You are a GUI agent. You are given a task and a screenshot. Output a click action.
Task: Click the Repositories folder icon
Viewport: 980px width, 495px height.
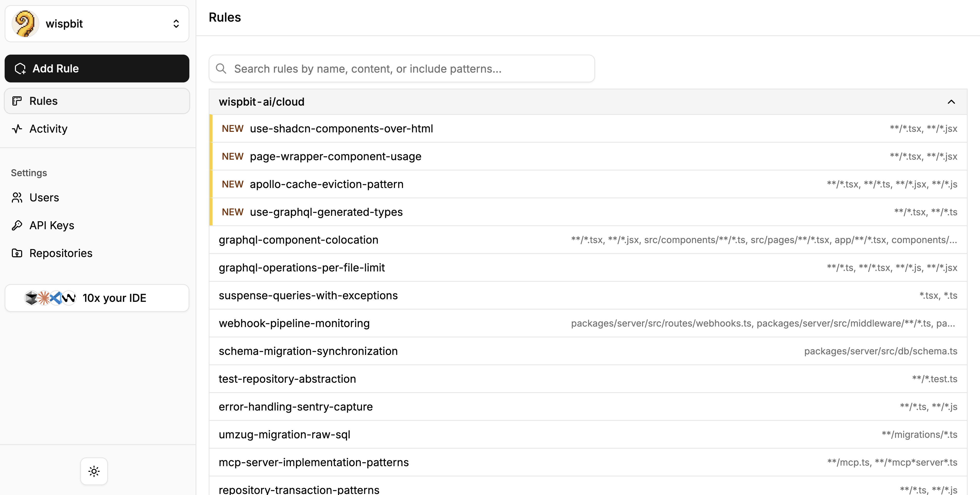tap(17, 253)
